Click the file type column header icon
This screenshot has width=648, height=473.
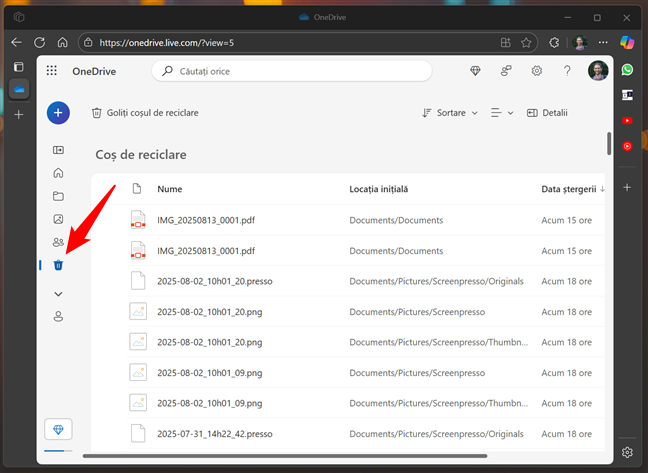(137, 189)
